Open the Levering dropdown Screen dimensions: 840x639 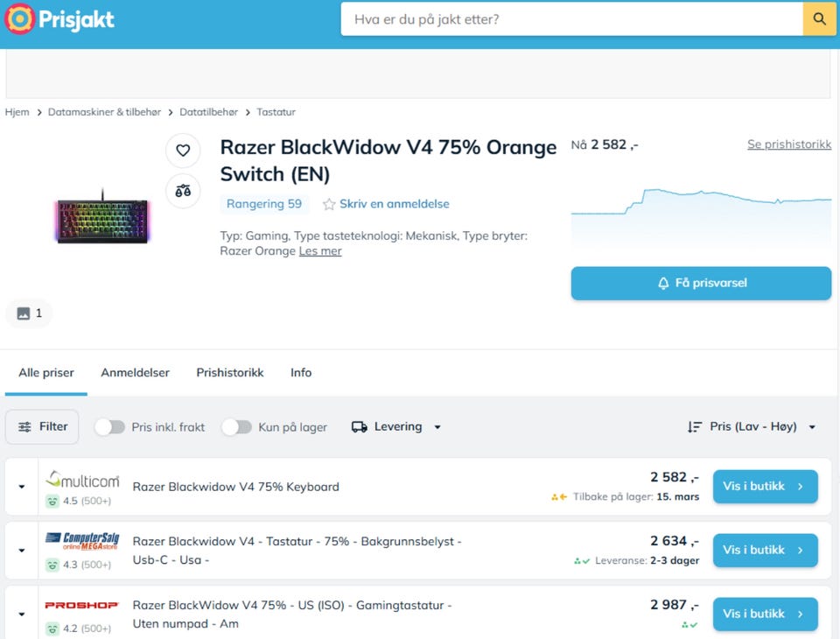tap(397, 426)
